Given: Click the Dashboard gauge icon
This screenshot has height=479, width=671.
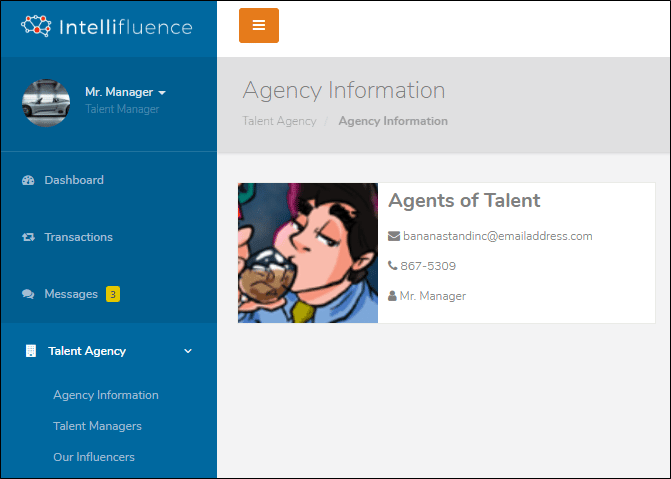Looking at the screenshot, I should pyautogui.click(x=28, y=180).
